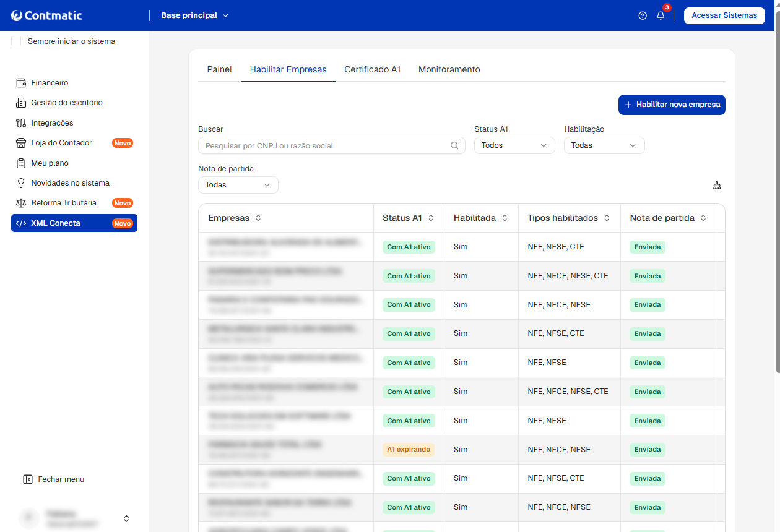Screen dimensions: 780x532
Task: Click the Financeiro wallet icon
Action: [x=20, y=83]
